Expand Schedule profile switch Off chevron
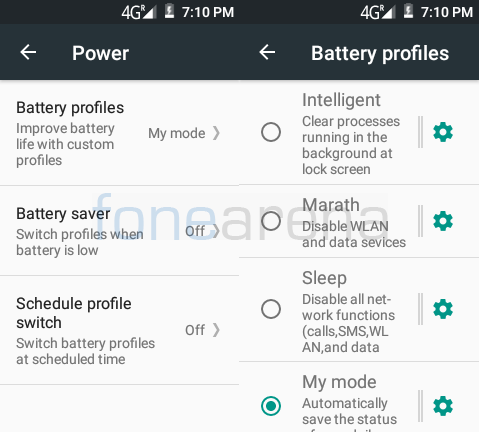The height and width of the screenshot is (432, 481). point(217,330)
